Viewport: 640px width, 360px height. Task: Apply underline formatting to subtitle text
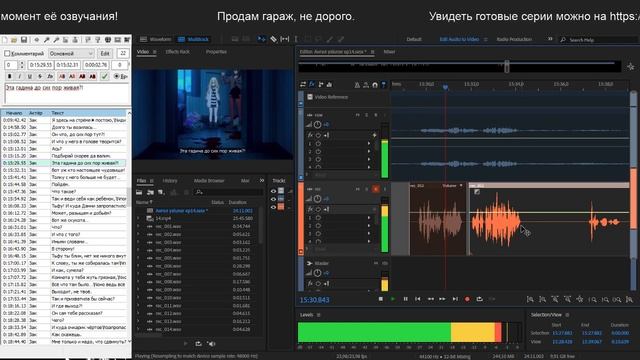(x=29, y=76)
